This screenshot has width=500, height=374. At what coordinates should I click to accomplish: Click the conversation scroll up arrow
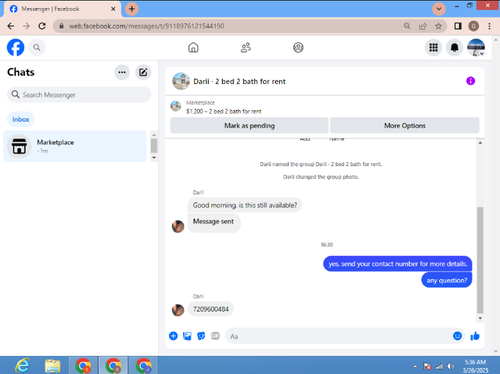(480, 143)
